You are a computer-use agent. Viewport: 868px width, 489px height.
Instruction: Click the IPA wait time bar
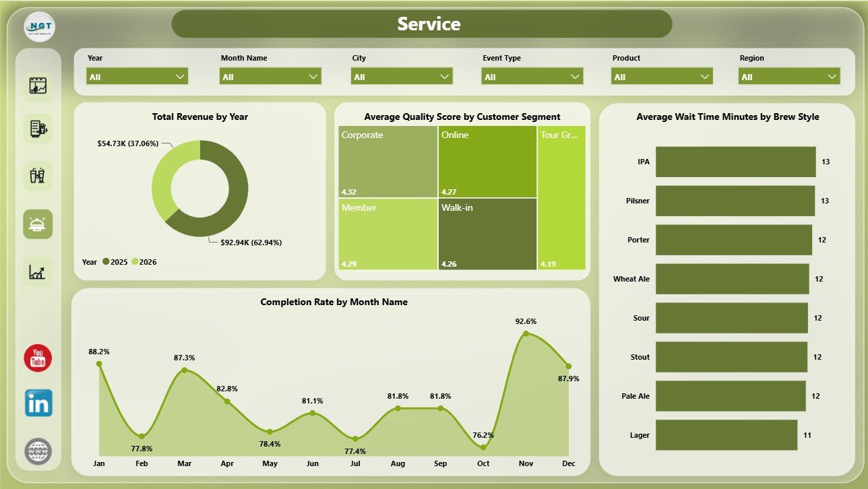coord(735,162)
